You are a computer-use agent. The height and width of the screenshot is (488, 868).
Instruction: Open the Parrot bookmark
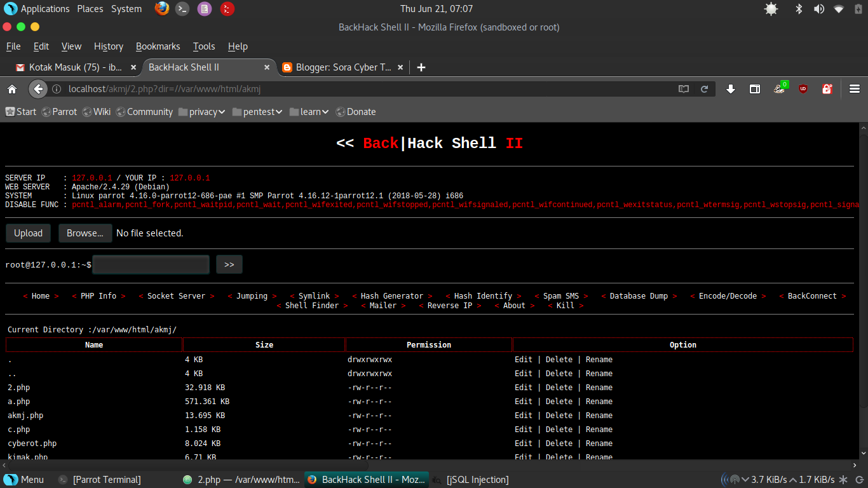[x=59, y=112]
